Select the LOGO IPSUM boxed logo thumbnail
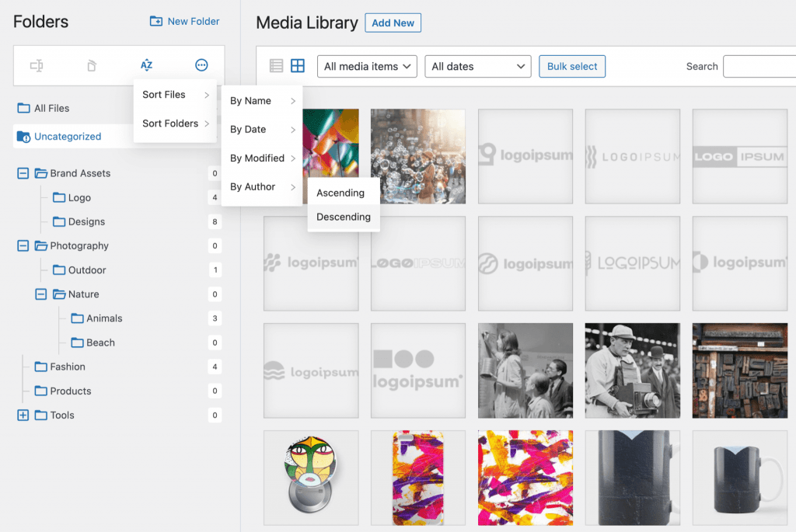The image size is (796, 532). (740, 156)
